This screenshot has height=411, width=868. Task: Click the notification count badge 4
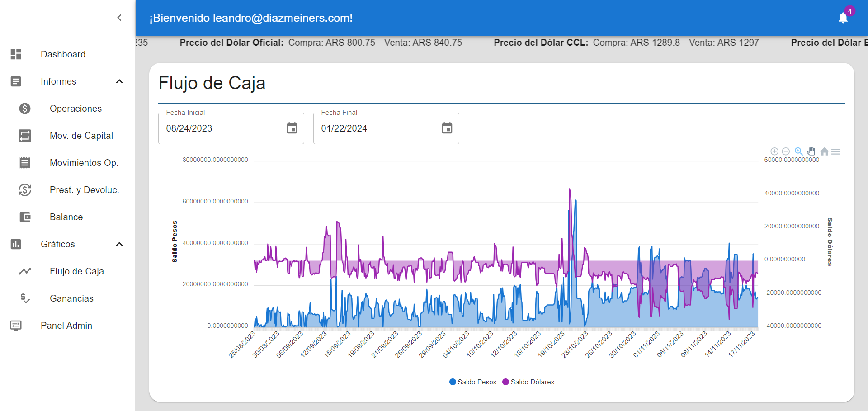tap(850, 11)
